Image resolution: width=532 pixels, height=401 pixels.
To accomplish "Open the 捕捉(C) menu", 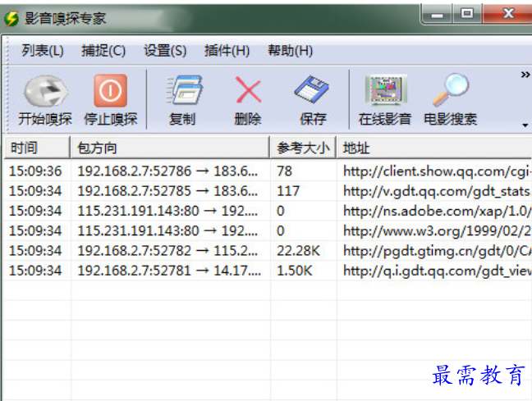I will point(103,51).
